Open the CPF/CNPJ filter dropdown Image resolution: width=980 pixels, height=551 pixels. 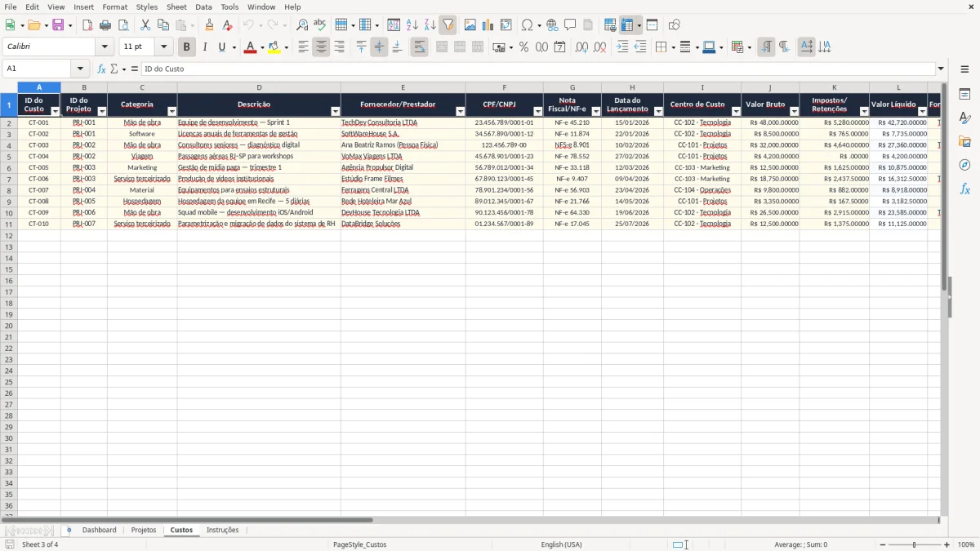click(537, 111)
